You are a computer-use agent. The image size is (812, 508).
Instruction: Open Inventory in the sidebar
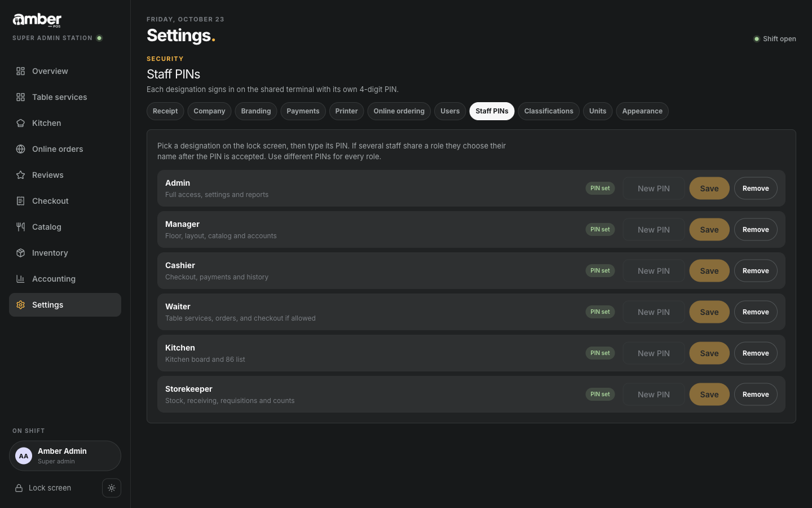tap(65, 253)
